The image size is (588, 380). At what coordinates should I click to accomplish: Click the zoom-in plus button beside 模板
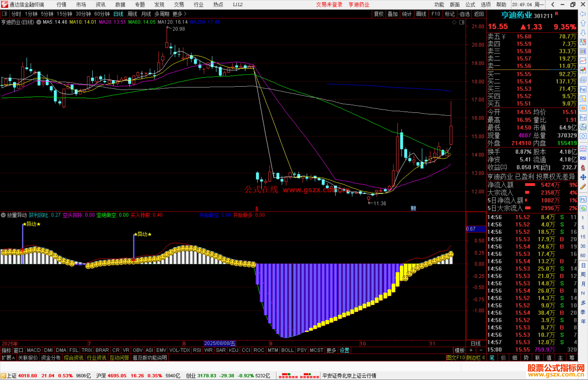[471, 350]
